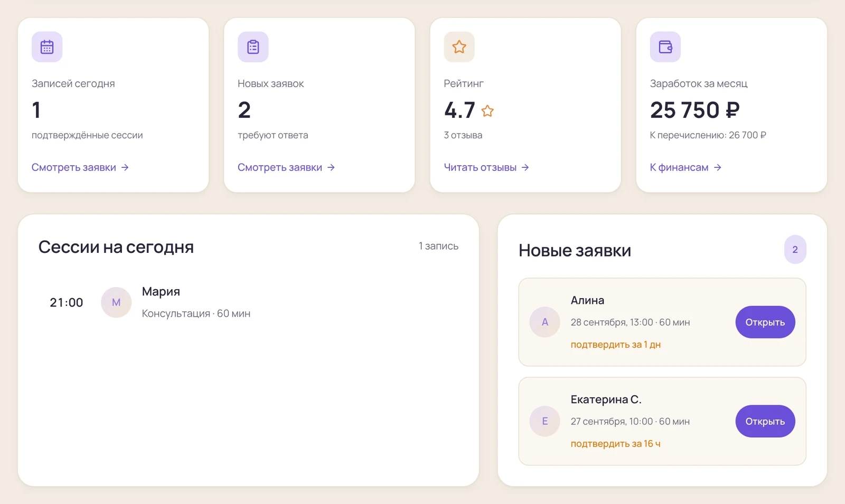Click the small star beside the 4.7 rating
Image resolution: width=845 pixels, height=504 pixels.
pos(487,111)
